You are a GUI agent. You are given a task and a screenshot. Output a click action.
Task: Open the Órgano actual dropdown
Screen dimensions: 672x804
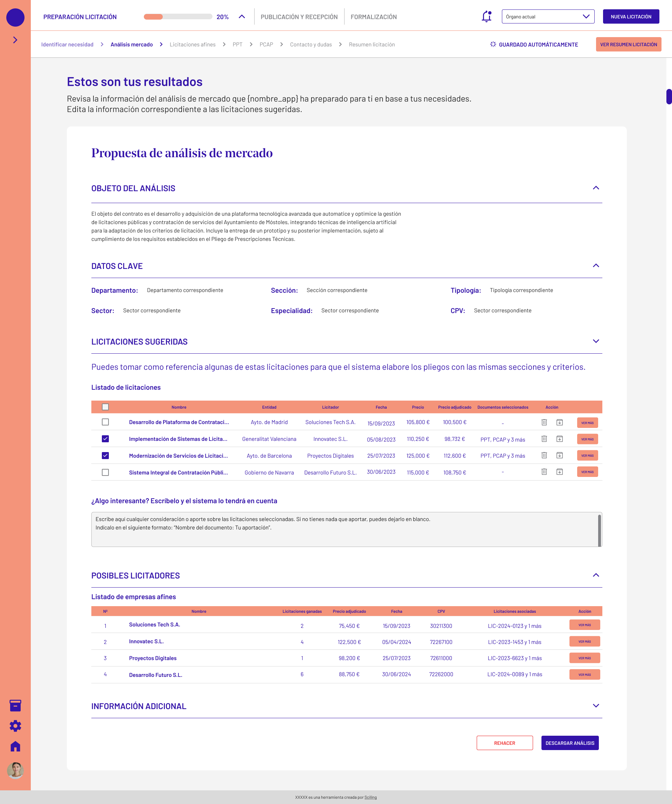tap(548, 16)
